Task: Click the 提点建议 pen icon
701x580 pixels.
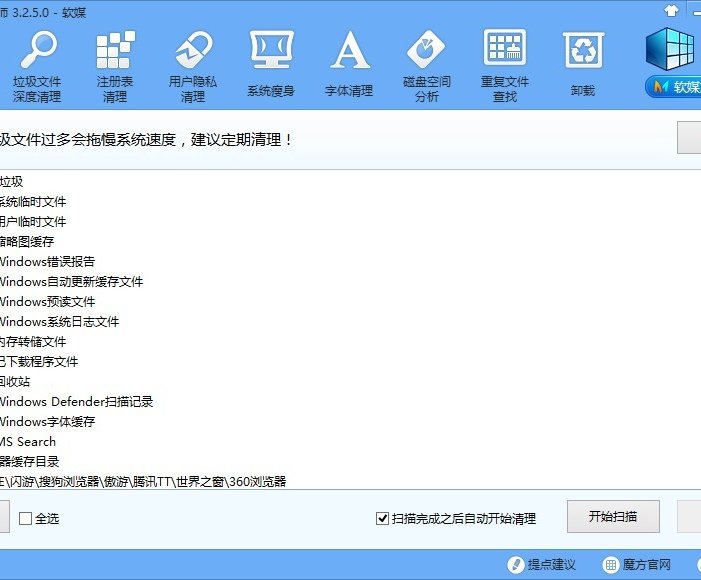Action: [515, 565]
